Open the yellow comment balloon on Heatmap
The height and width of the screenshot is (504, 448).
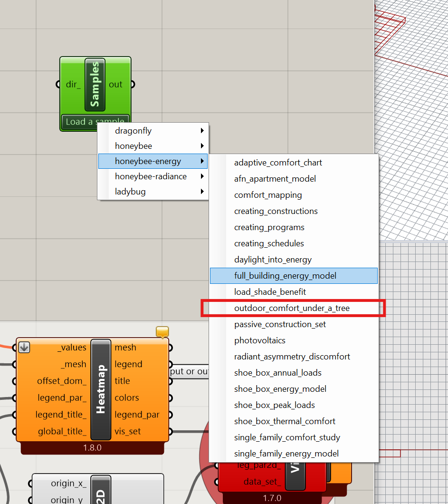[162, 332]
